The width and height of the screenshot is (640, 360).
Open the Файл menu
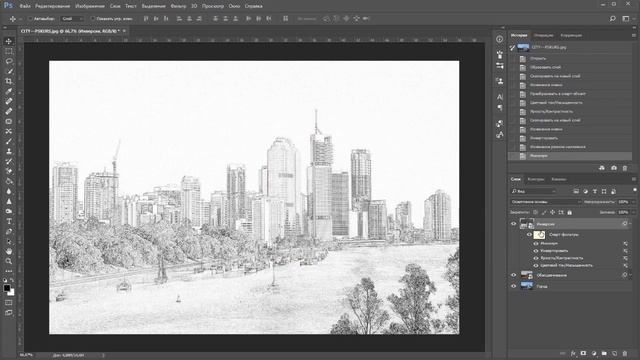25,6
